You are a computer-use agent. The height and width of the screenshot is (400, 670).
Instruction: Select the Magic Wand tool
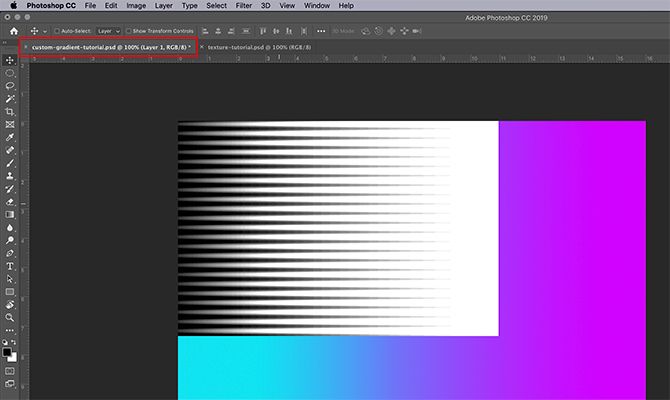pos(10,99)
